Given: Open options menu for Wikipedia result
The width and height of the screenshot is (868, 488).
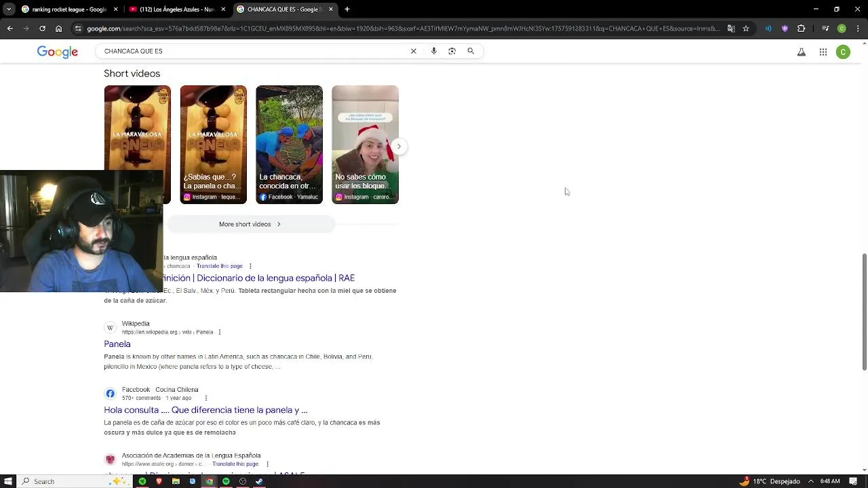Looking at the screenshot, I should [219, 332].
